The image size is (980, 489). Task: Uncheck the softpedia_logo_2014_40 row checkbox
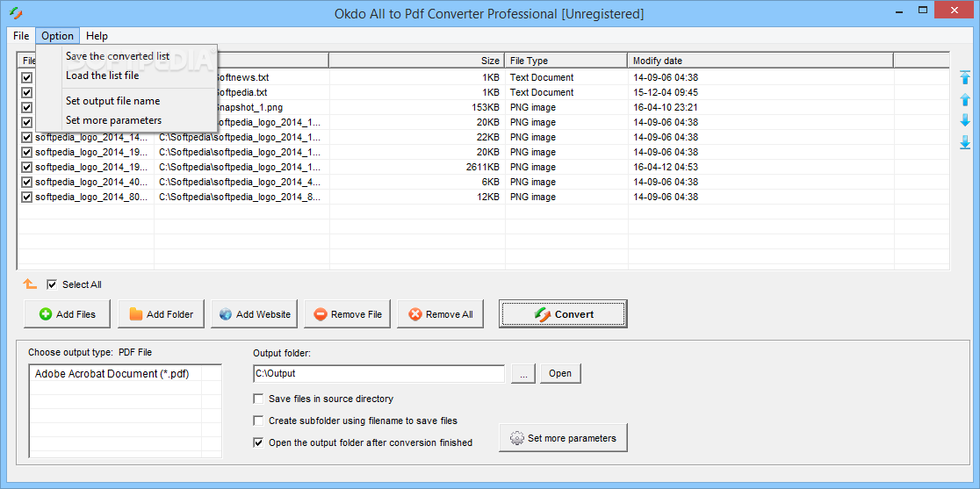coord(27,182)
